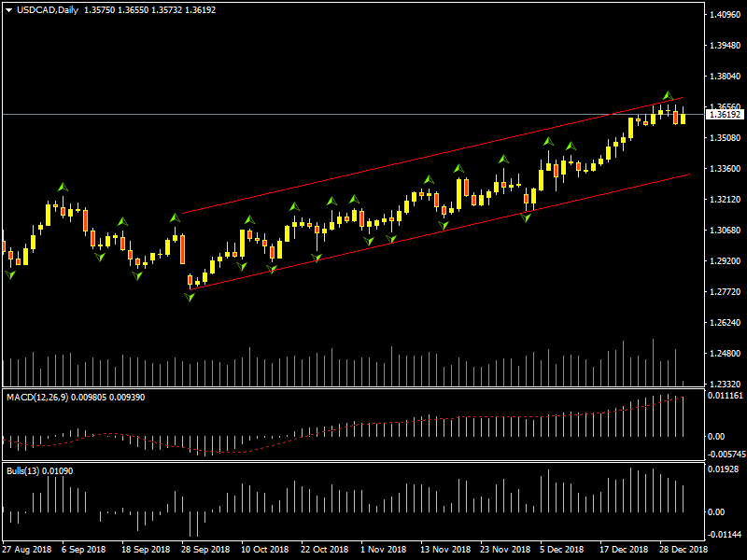747x560 pixels.
Task: Click the 1.40960 price scale label
Action: point(725,15)
